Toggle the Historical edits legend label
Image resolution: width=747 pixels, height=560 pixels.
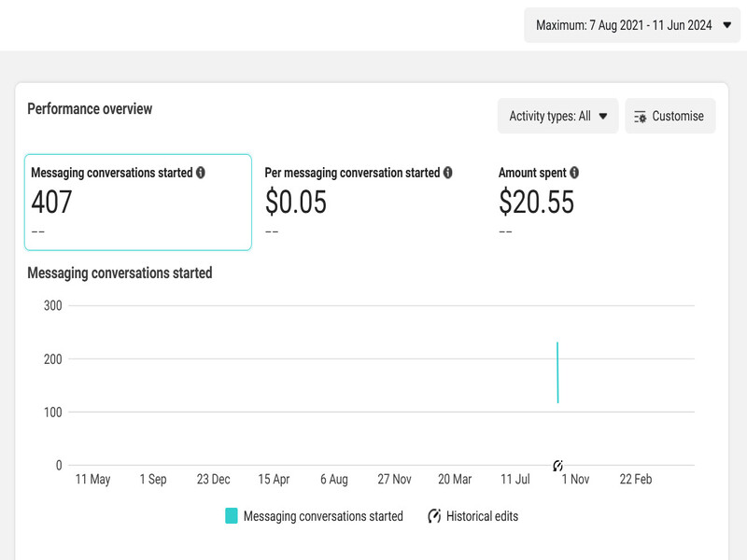pyautogui.click(x=482, y=516)
